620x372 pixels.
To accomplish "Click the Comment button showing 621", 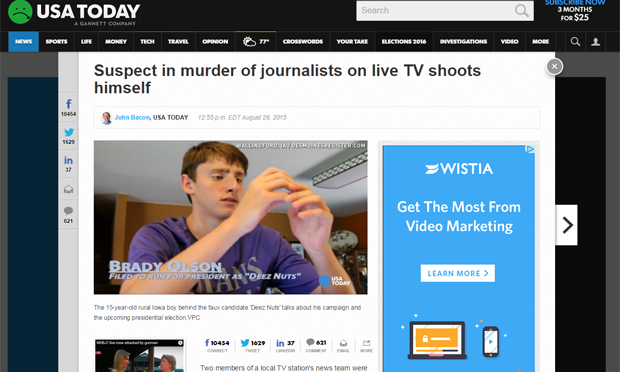I will (316, 345).
